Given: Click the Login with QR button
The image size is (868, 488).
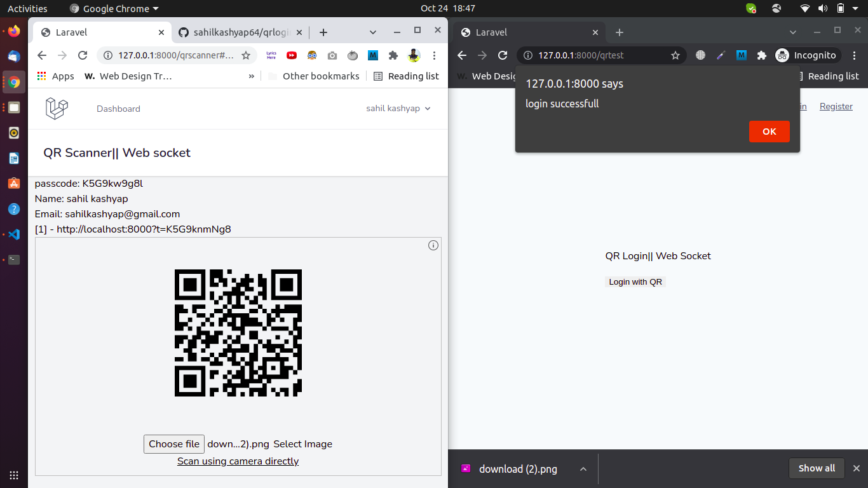Looking at the screenshot, I should coord(635,282).
